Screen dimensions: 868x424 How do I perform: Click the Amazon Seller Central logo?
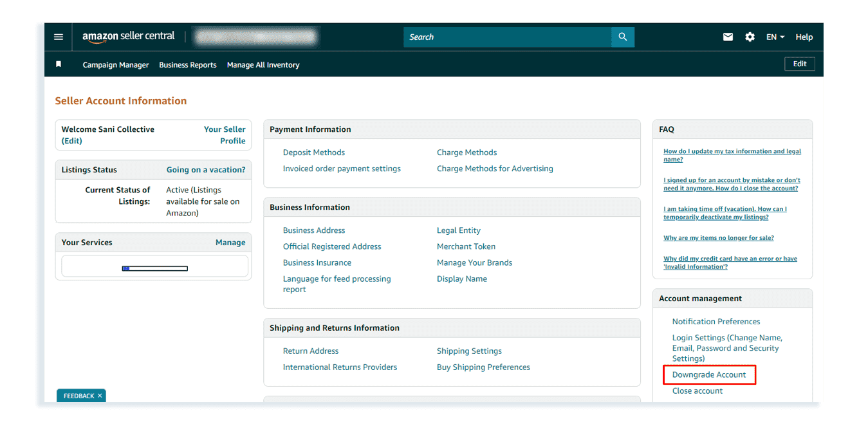coord(128,37)
